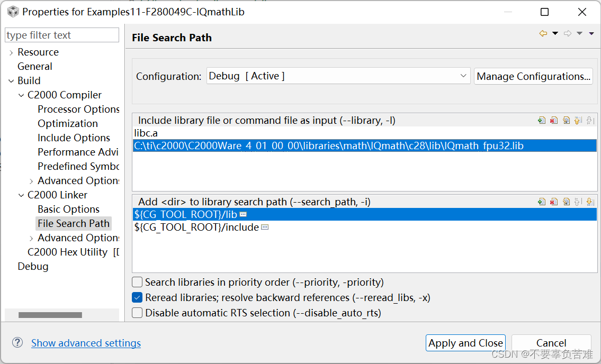
Task: Click the yellow back navigation arrow
Action: [x=543, y=33]
